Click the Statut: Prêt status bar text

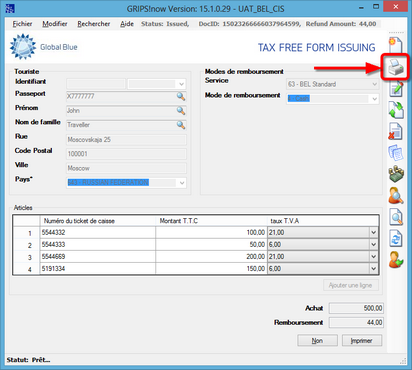point(28,360)
